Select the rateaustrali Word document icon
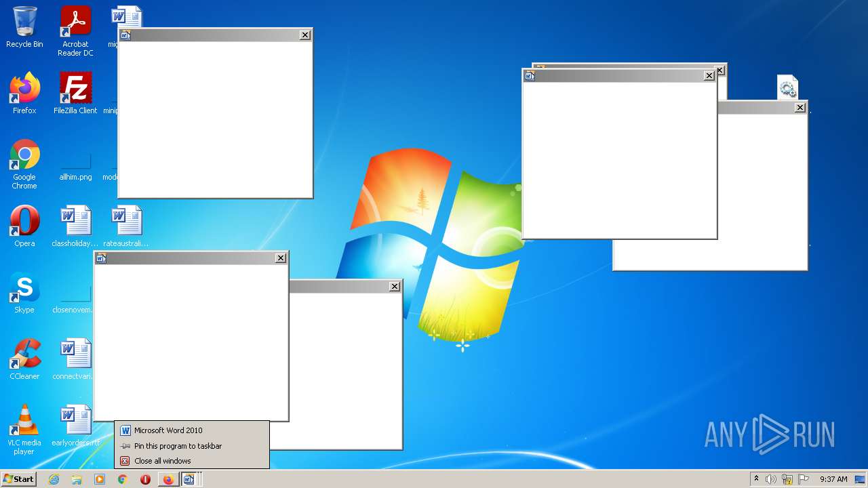 point(126,226)
